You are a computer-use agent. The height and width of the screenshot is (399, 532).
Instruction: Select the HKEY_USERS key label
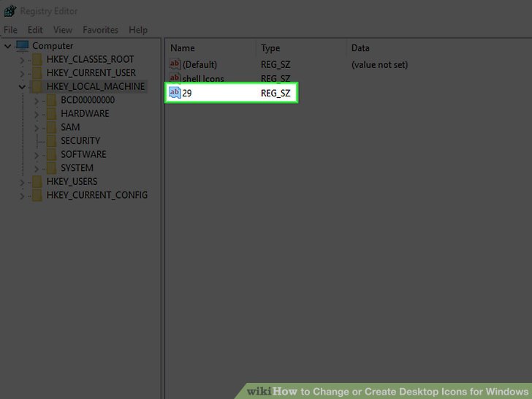[x=72, y=181]
